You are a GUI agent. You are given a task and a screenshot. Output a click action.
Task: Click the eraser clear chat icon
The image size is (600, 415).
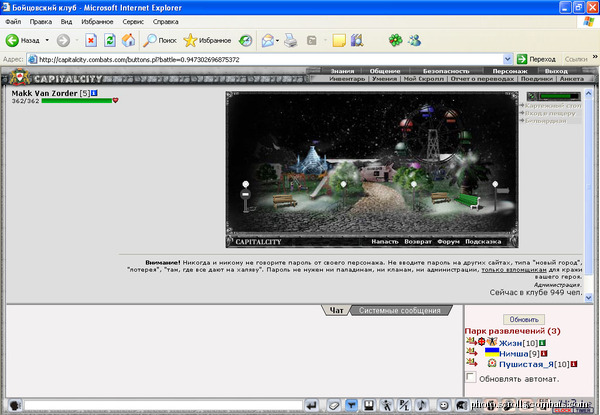point(333,405)
